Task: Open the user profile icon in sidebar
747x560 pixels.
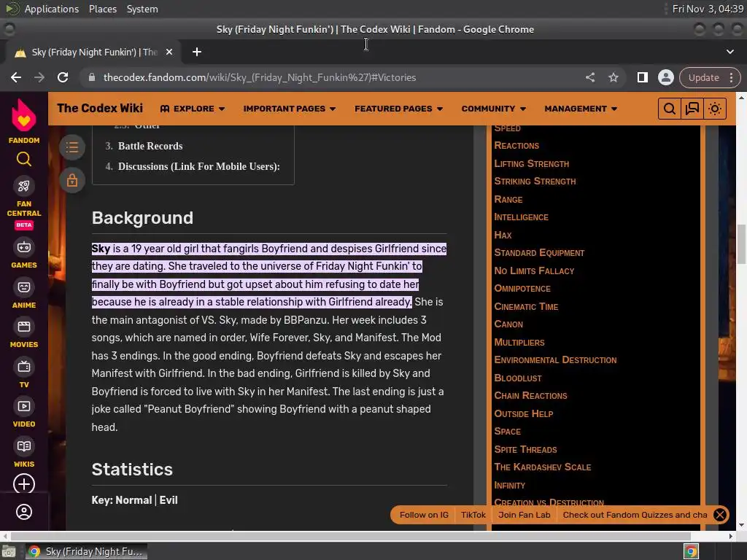Action: click(x=24, y=512)
